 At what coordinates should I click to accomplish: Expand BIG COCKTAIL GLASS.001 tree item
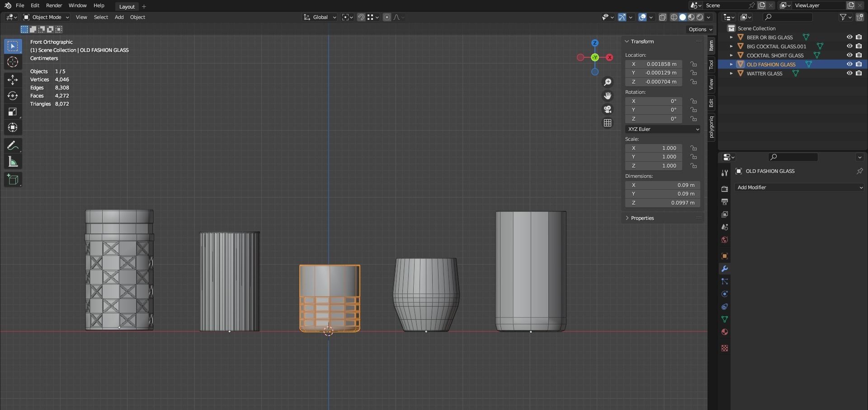tap(731, 46)
